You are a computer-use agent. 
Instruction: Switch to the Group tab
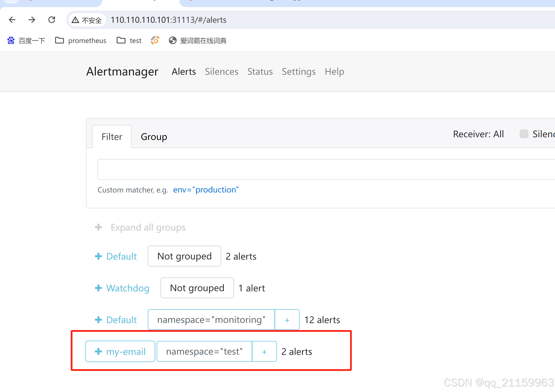[x=154, y=137]
